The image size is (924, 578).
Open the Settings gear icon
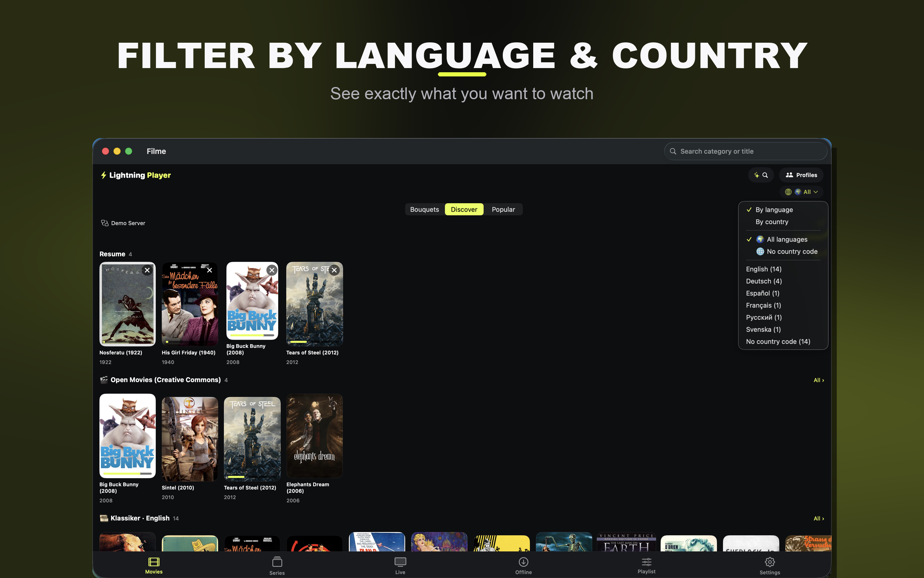tap(770, 562)
